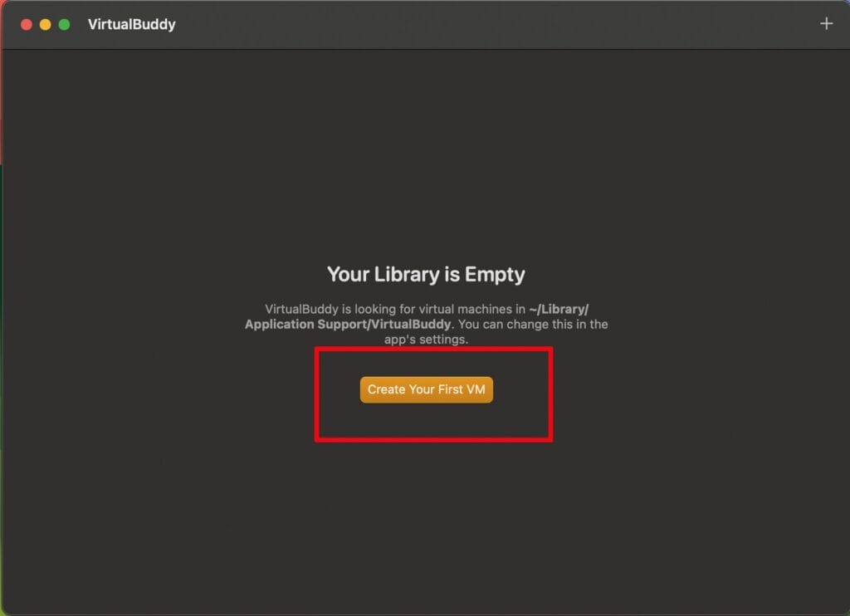Click the word "Empty" in the heading
Screen dimensions: 850x616
(x=495, y=275)
